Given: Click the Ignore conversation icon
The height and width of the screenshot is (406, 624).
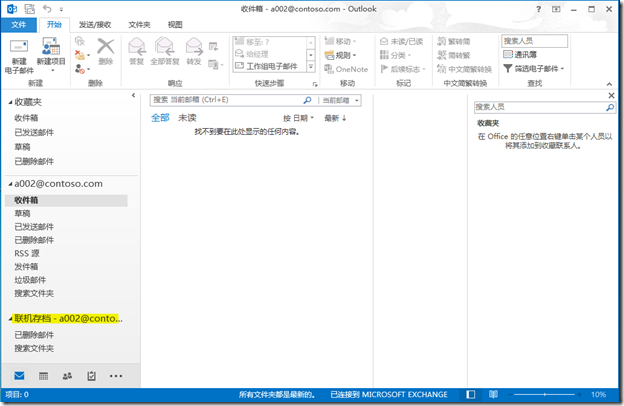Looking at the screenshot, I should point(80,41).
